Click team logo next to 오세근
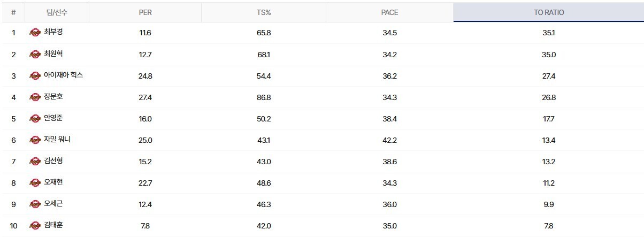Image resolution: width=644 pixels, height=237 pixels. pyautogui.click(x=35, y=204)
